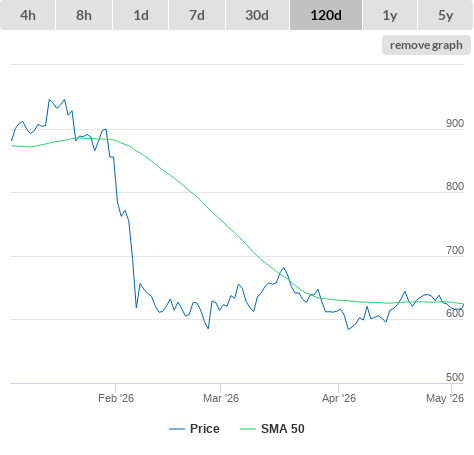Click the remove graph button
Image resolution: width=474 pixels, height=455 pixels.
coord(426,45)
